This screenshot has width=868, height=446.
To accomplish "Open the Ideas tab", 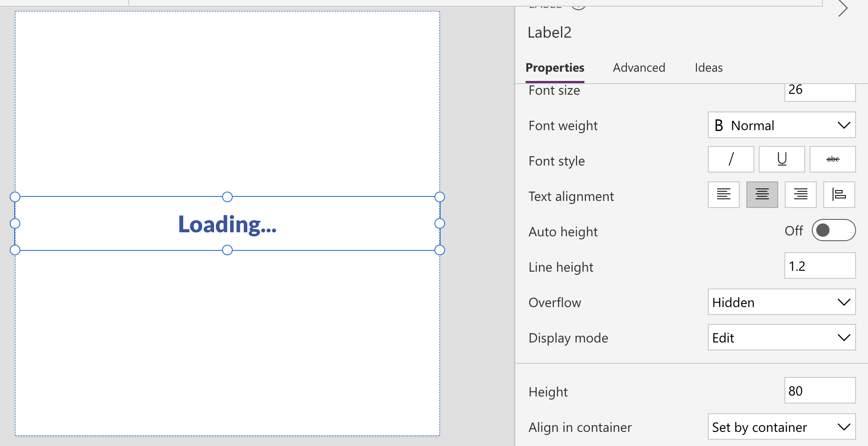I will pyautogui.click(x=708, y=67).
